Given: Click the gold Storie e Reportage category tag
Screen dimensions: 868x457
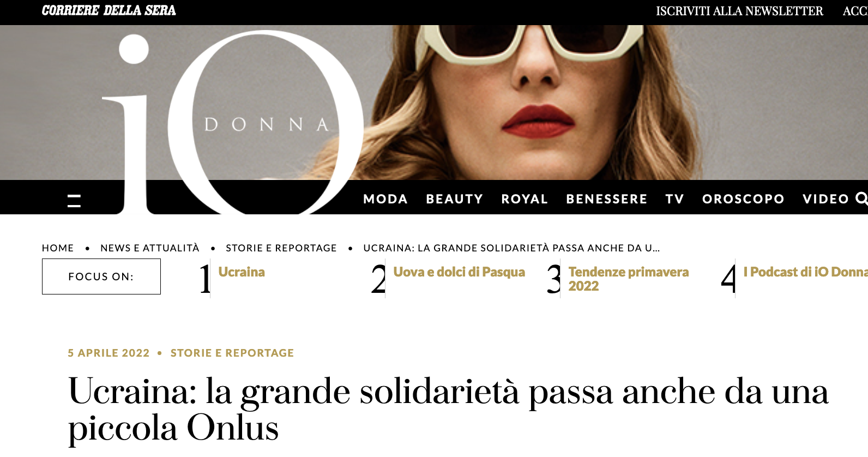Looking at the screenshot, I should tap(232, 353).
